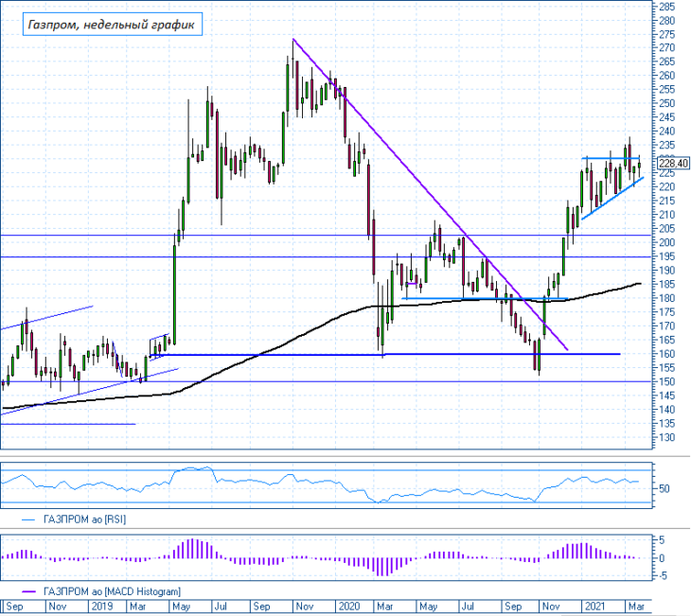This screenshot has height=616, width=691.
Task: Click the 2020 label on time axis
Action: [349, 607]
